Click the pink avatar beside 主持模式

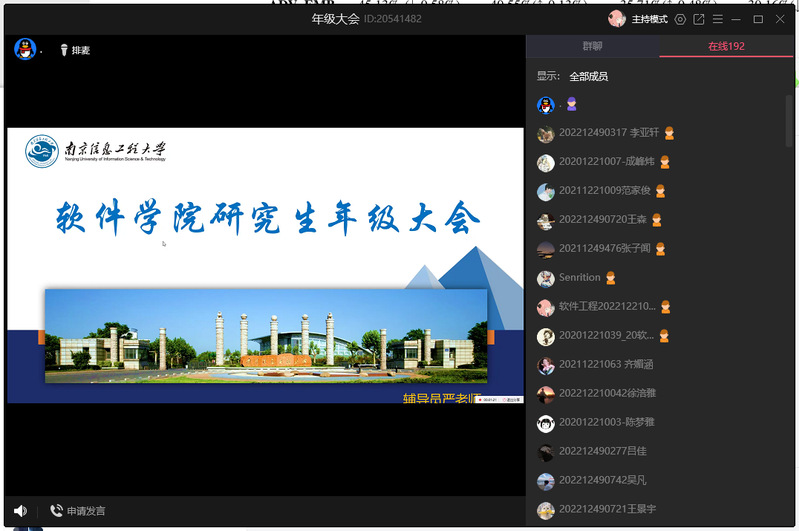tap(618, 19)
